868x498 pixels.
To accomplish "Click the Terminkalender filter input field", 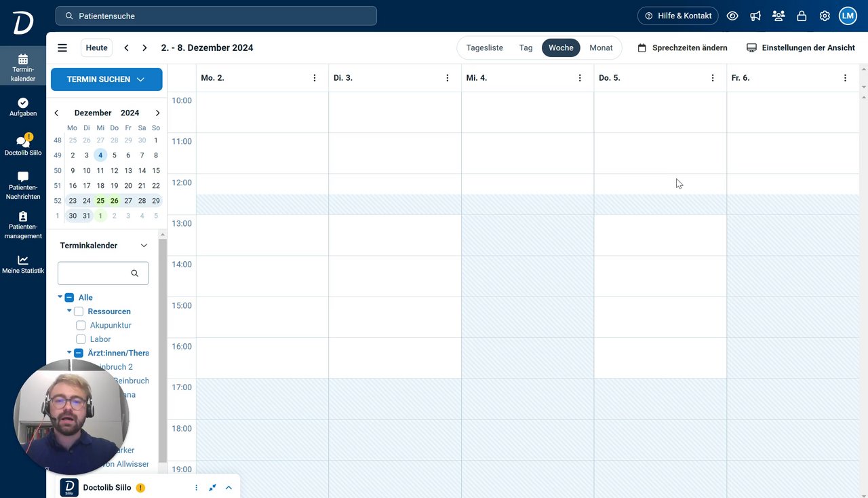I will [x=103, y=273].
